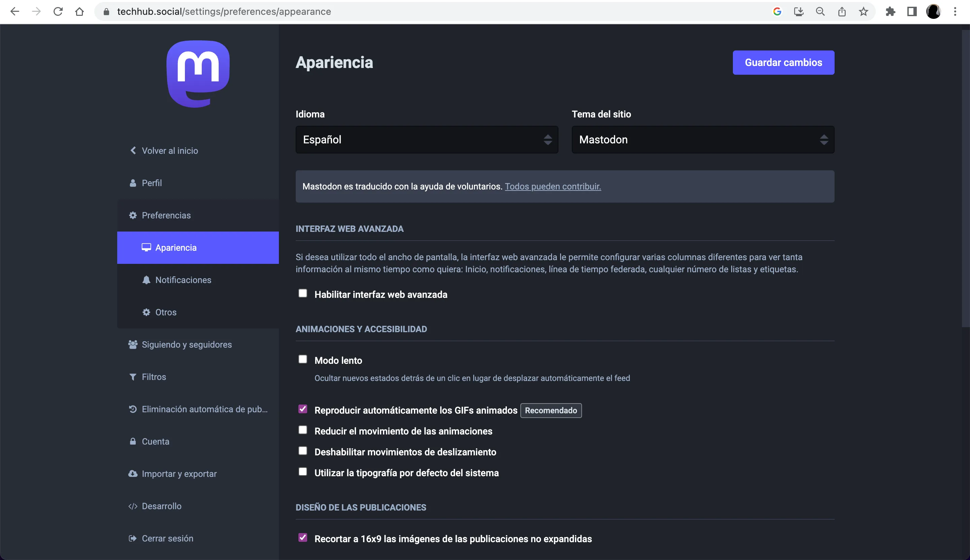Click the Google icon in address bar
The width and height of the screenshot is (970, 560).
click(777, 11)
